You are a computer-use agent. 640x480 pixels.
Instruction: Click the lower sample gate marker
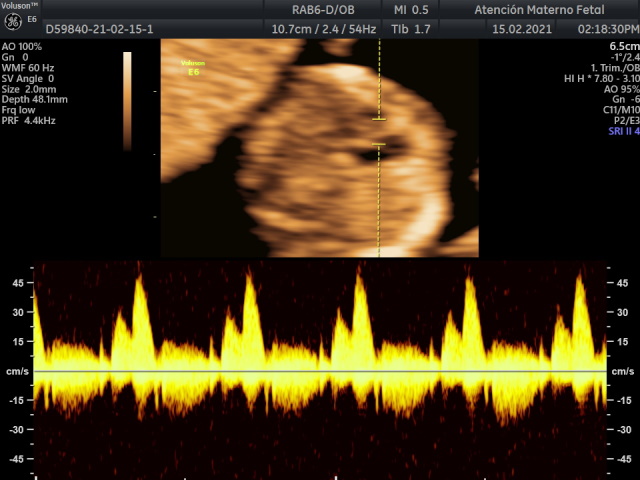(x=379, y=146)
